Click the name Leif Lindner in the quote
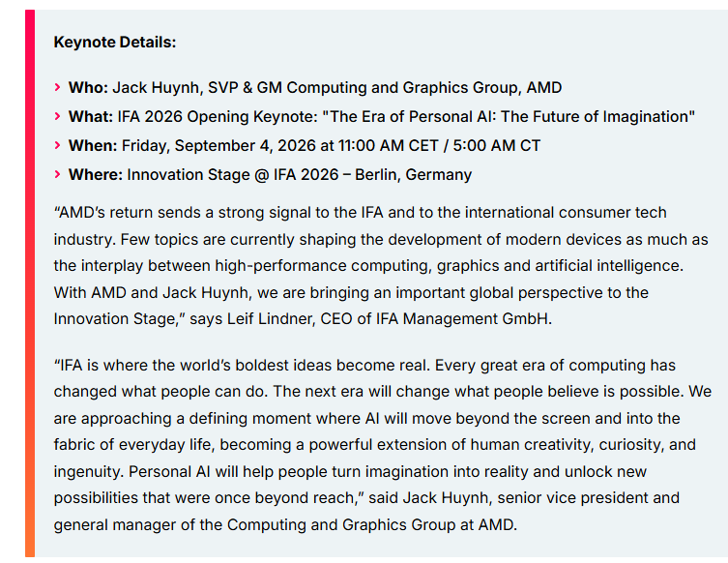 click(x=271, y=319)
